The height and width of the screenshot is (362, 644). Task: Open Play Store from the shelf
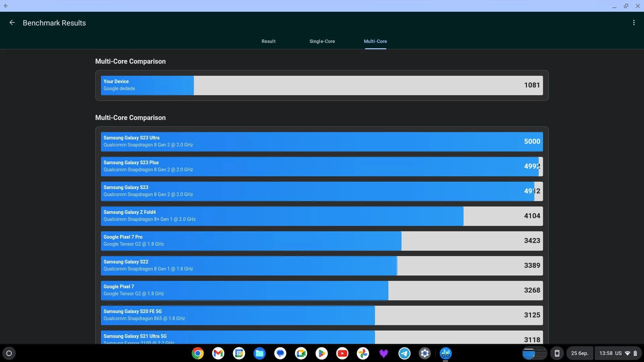[x=322, y=353]
